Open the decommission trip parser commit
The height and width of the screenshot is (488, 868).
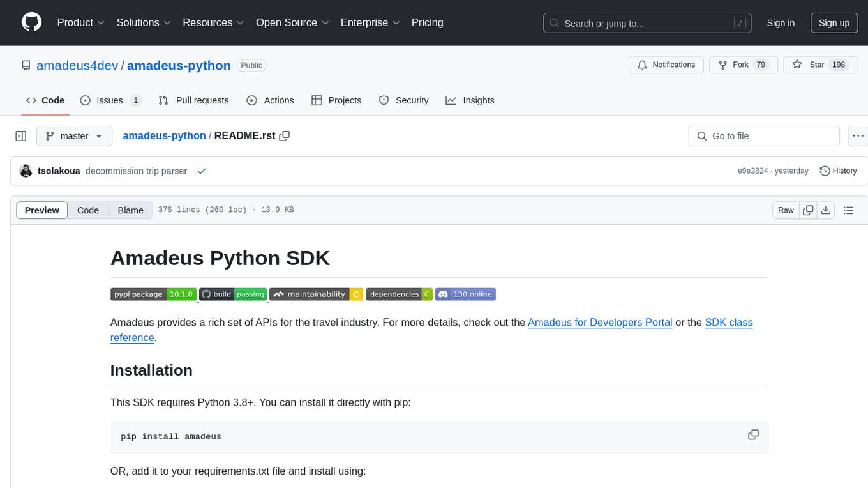(136, 171)
